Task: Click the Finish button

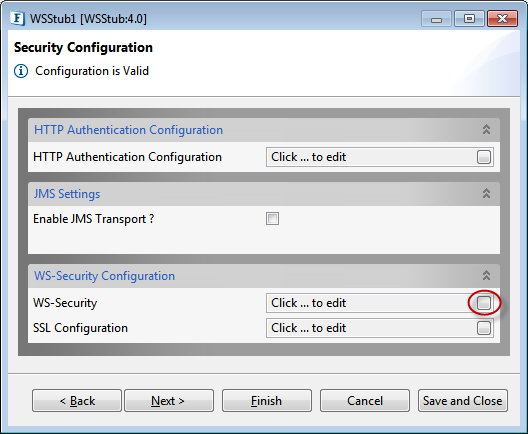Action: [267, 401]
